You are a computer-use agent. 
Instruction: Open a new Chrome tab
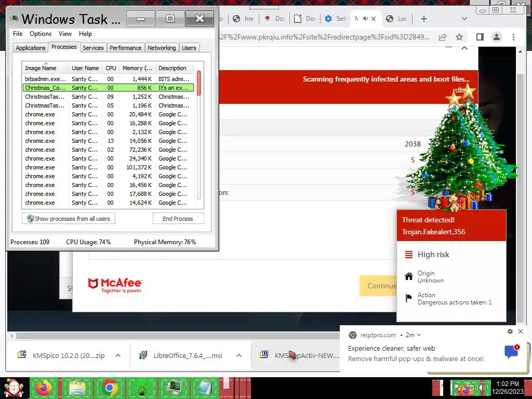pyautogui.click(x=424, y=19)
